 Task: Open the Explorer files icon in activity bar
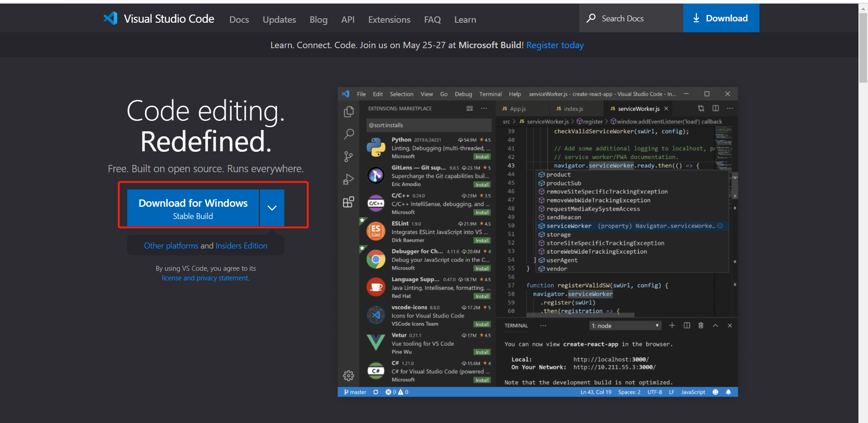[x=348, y=112]
